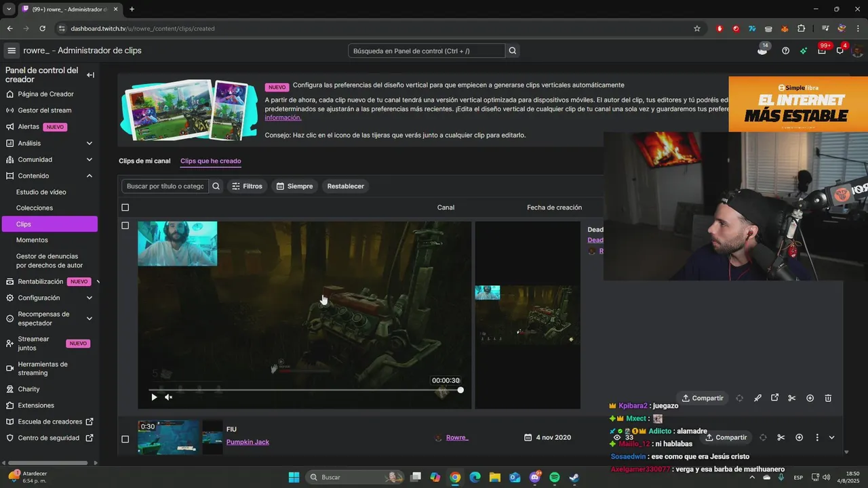This screenshot has width=868, height=488.
Task: Open the help question mark icon
Action: 785,51
